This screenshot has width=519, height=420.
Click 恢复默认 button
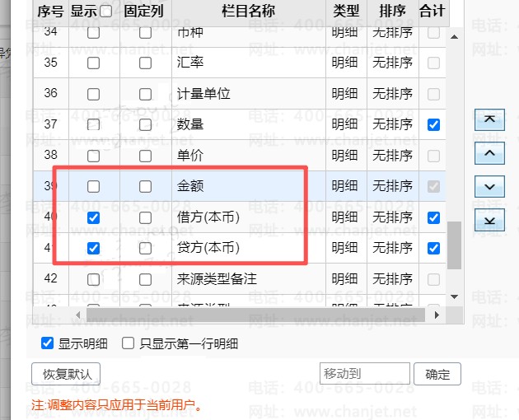tap(66, 374)
